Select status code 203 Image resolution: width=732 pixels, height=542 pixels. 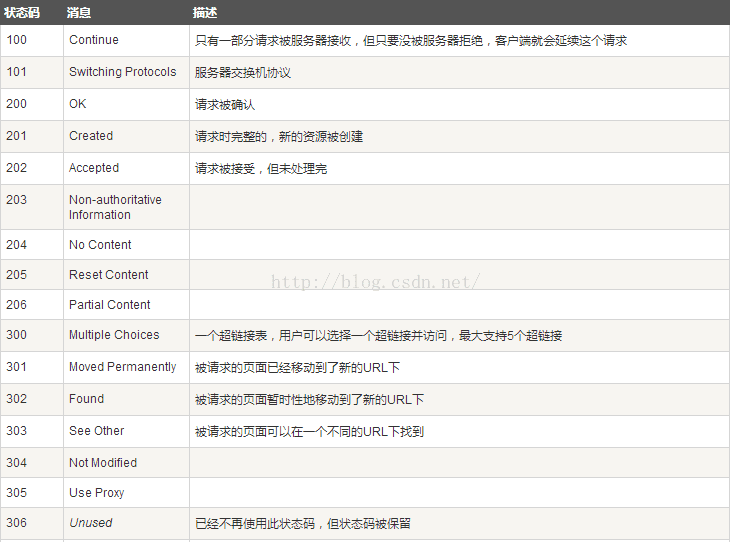click(16, 200)
